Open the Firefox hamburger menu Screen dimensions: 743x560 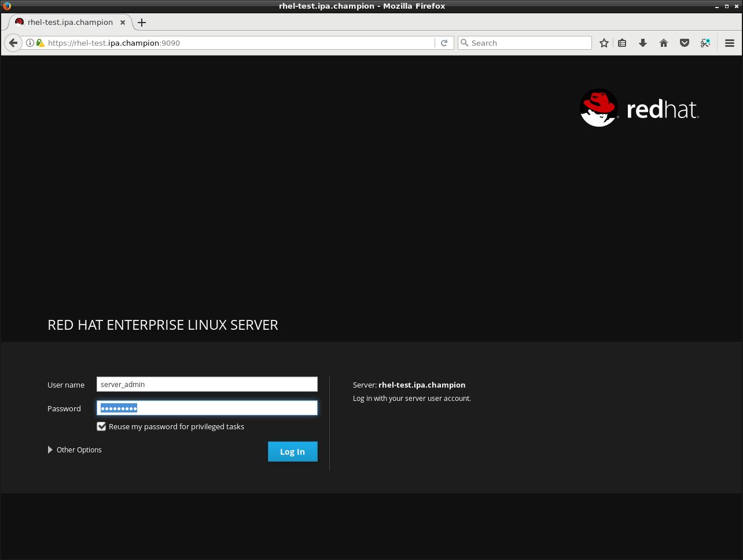(x=730, y=43)
